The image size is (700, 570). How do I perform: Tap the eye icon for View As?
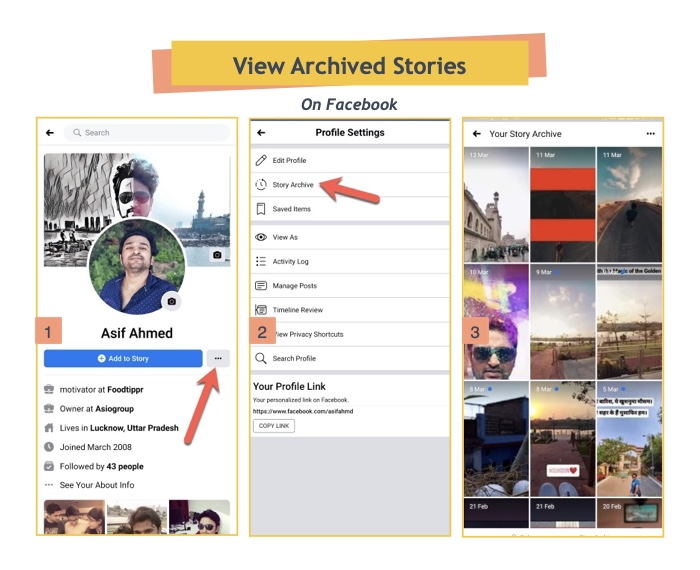[x=261, y=237]
